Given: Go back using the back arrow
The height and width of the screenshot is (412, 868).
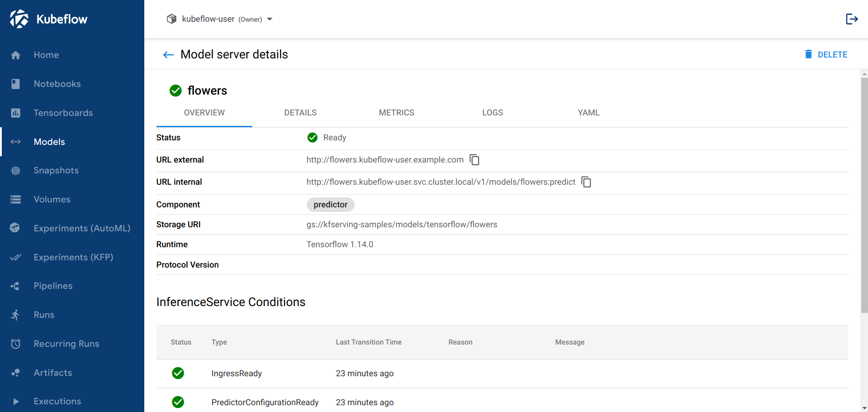Looking at the screenshot, I should coord(168,54).
